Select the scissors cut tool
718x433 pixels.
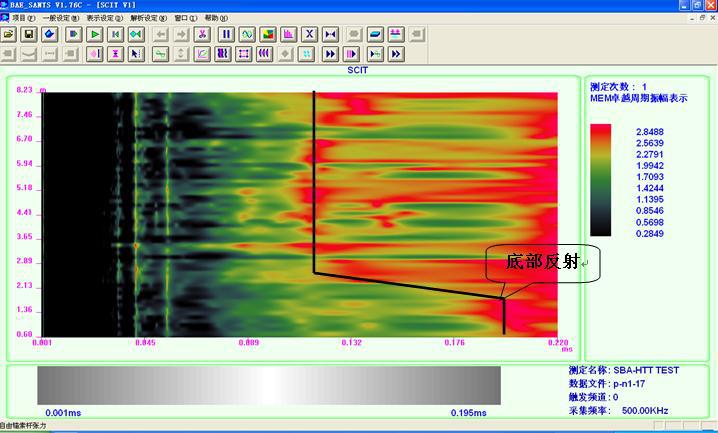(x=202, y=34)
